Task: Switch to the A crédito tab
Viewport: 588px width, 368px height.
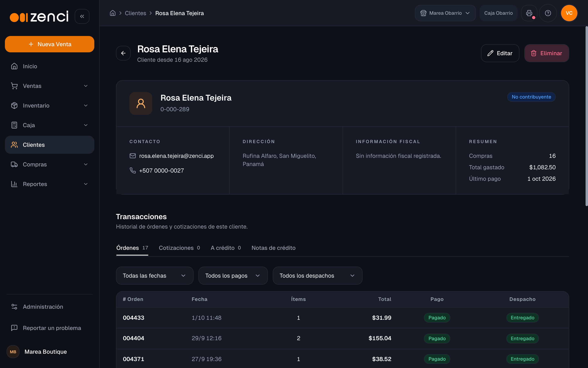Action: tap(226, 248)
